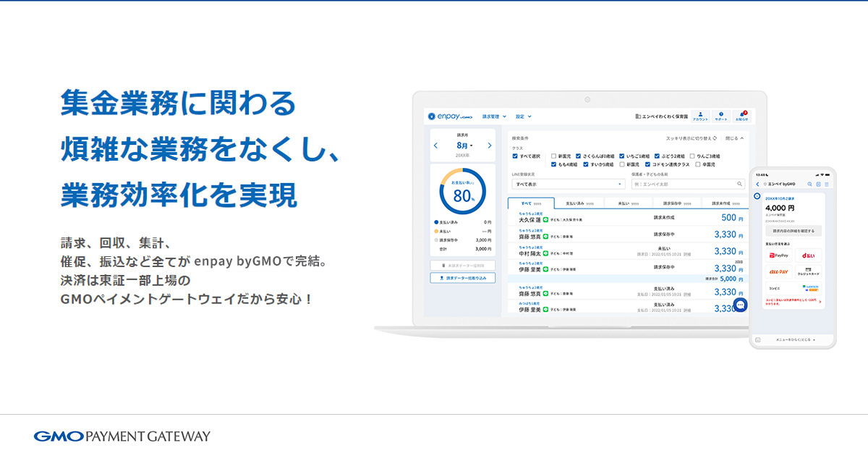Image resolution: width=868 pixels, height=456 pixels.
Task: Click スッキリ表示に切り替え link
Action: pos(691,138)
